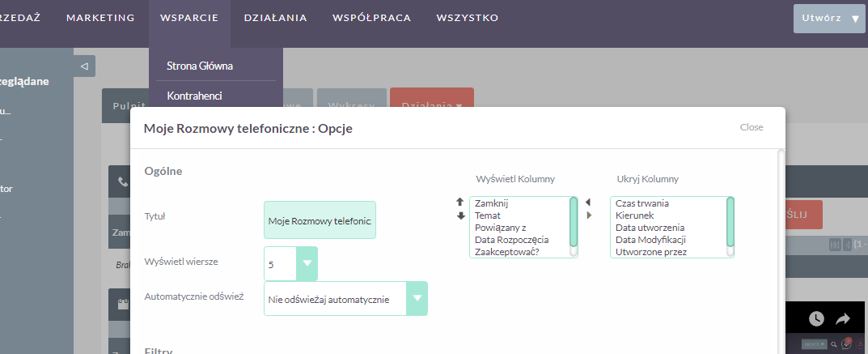Click the dialog title Moje Rozmowy telefoniczne : Opcje
868x354 pixels.
coord(248,129)
